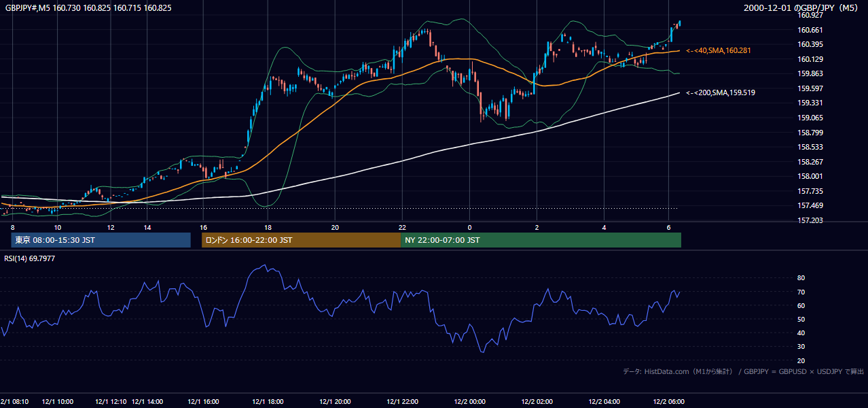Click the bottom date label 12/1 14:00
The height and width of the screenshot is (408, 868).
147,402
